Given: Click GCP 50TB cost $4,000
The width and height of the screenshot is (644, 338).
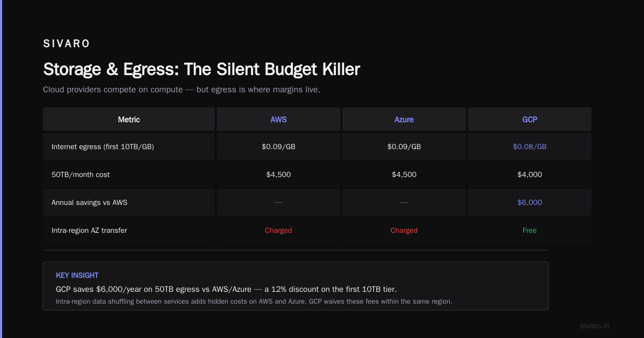Looking at the screenshot, I should pyautogui.click(x=530, y=174).
